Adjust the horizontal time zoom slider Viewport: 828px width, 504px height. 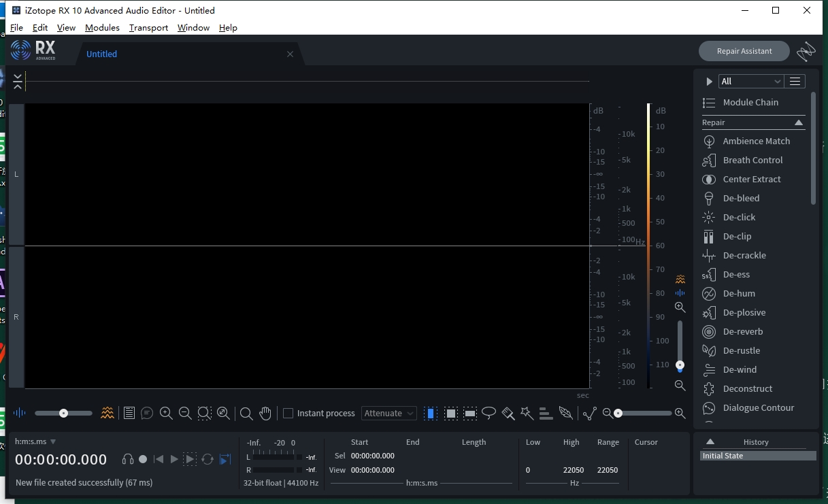click(644, 413)
